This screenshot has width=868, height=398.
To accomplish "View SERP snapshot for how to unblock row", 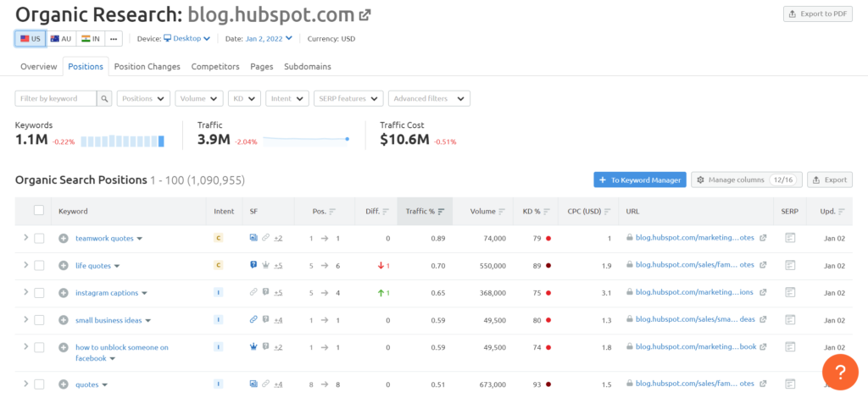I will (x=790, y=347).
